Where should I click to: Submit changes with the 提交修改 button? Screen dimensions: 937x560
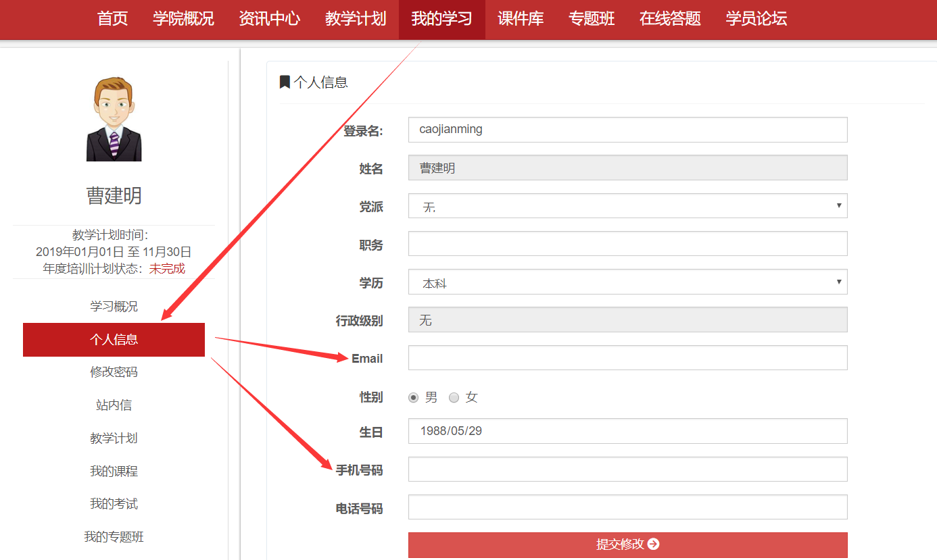pyautogui.click(x=627, y=545)
